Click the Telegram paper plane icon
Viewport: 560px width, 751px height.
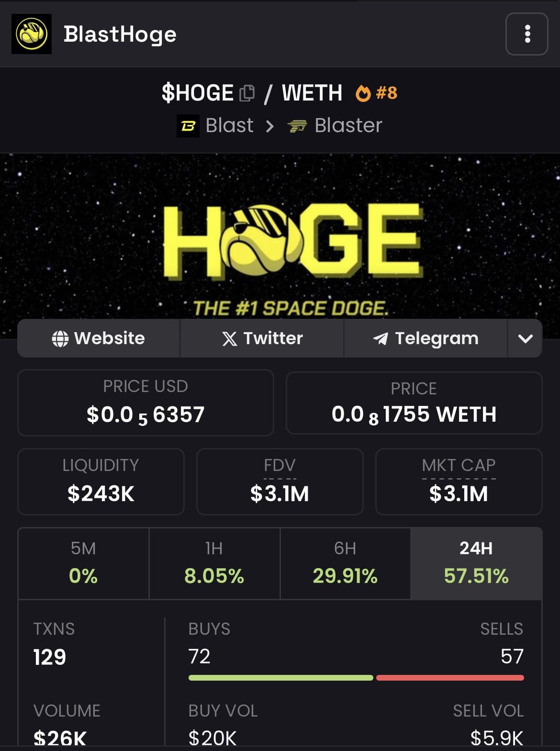(381, 339)
